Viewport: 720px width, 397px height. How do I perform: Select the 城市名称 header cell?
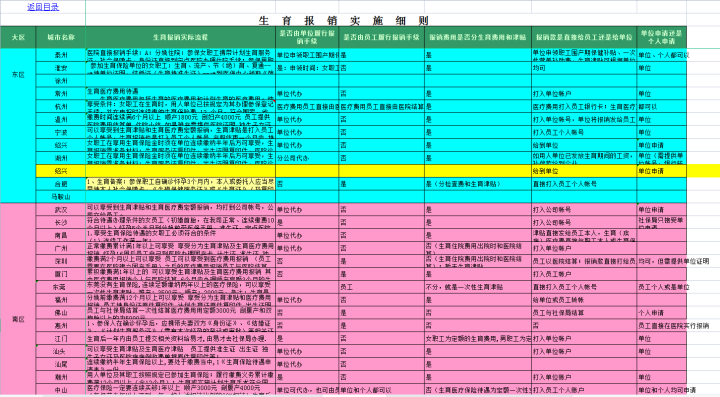[x=61, y=37]
